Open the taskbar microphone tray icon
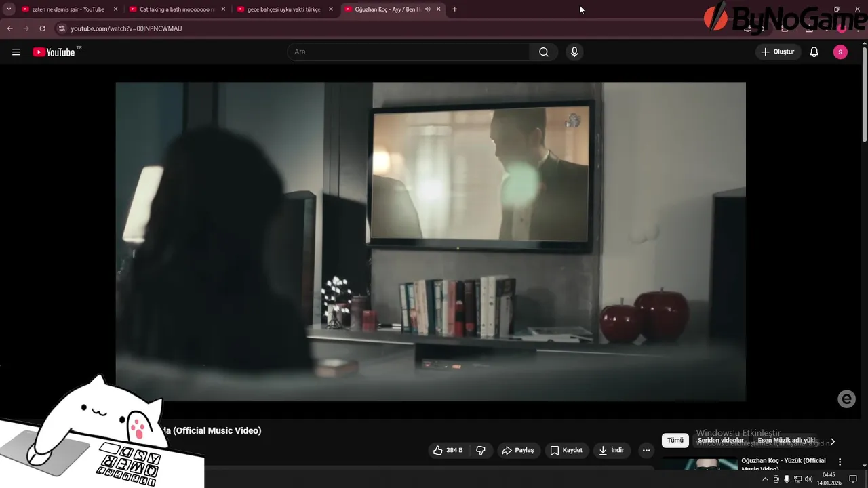 (x=787, y=479)
